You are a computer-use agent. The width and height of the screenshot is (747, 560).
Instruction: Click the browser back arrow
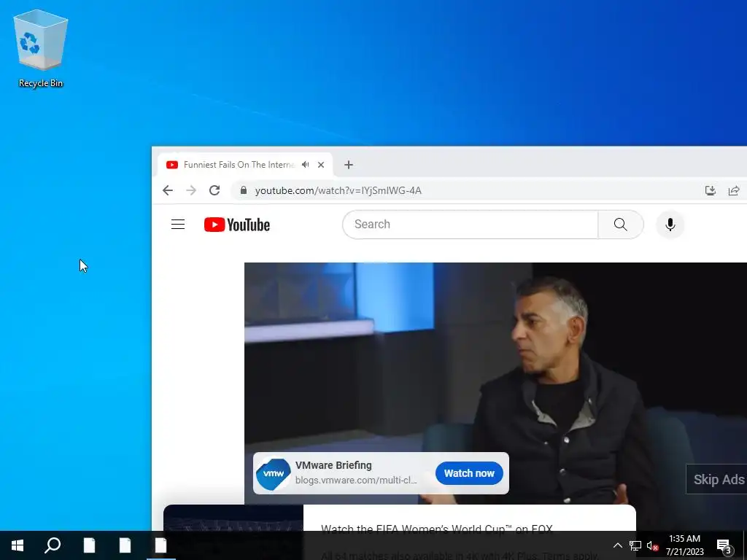click(168, 190)
